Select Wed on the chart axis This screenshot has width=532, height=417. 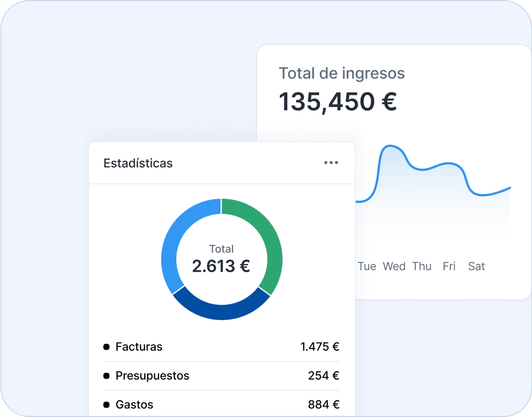pyautogui.click(x=394, y=267)
